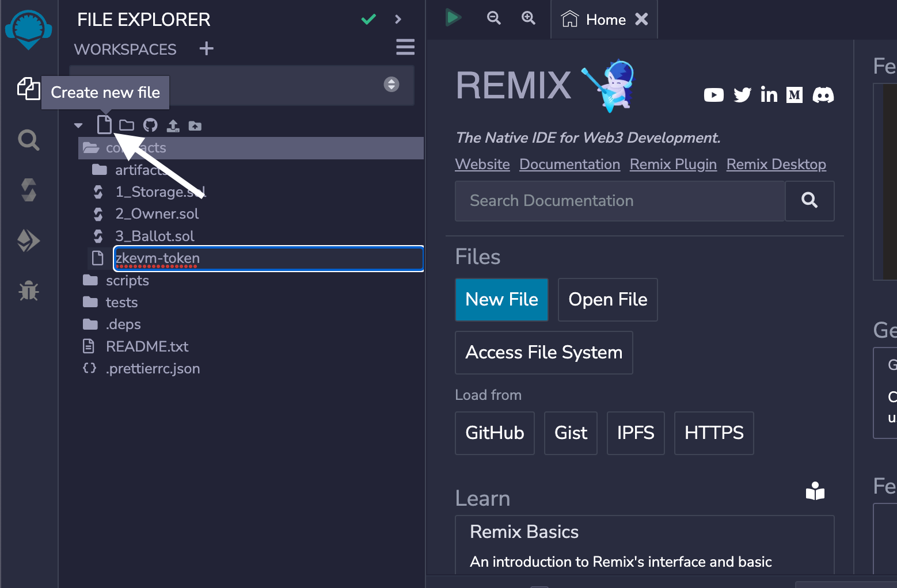
Task: Open the Remix Discord icon
Action: (x=823, y=95)
